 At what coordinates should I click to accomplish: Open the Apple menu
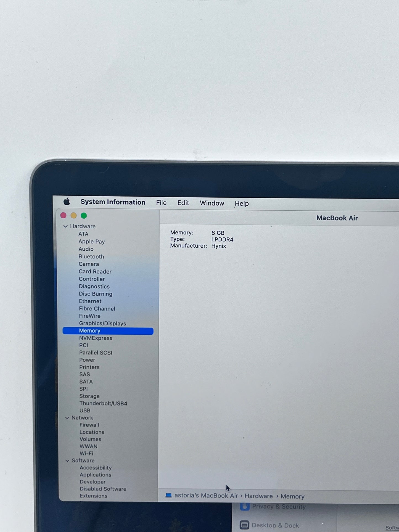coord(67,202)
